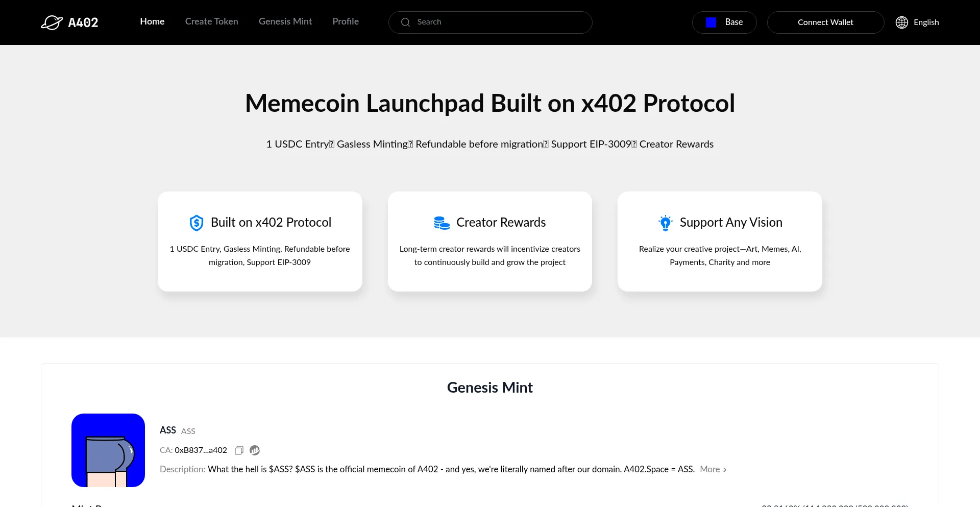Image resolution: width=980 pixels, height=507 pixels.
Task: Go to the Create Token page
Action: (x=211, y=21)
